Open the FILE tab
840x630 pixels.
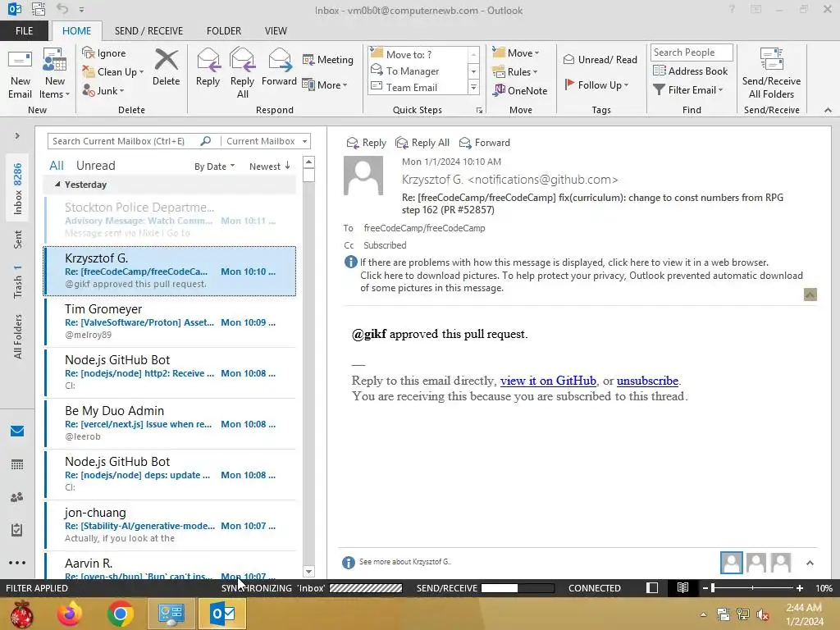[24, 31]
